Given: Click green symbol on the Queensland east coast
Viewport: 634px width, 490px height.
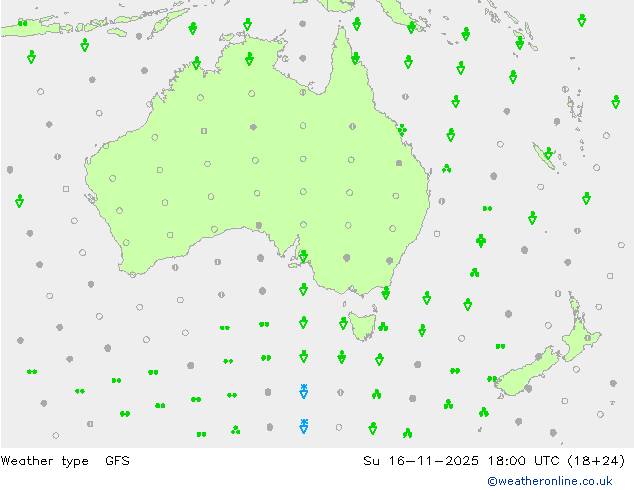Looking at the screenshot, I should tap(402, 130).
